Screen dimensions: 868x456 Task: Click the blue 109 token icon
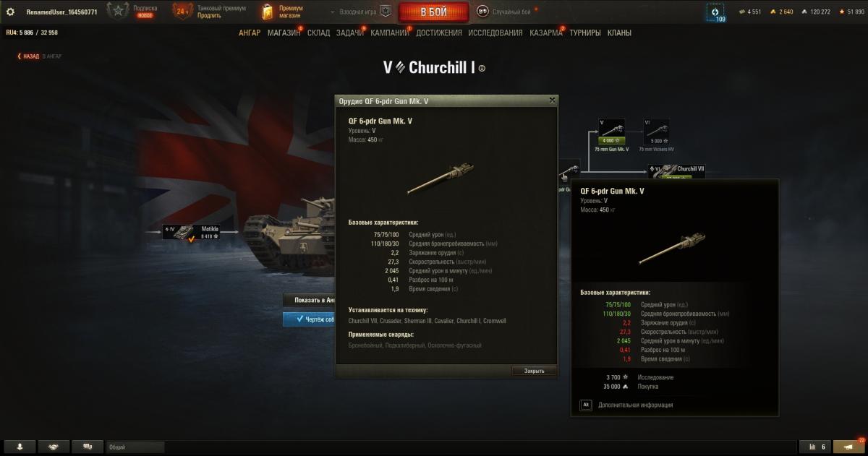click(716, 12)
